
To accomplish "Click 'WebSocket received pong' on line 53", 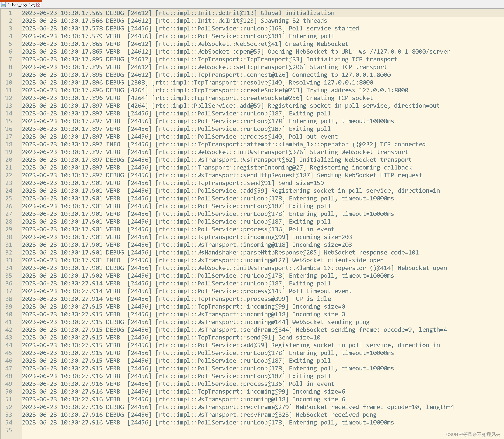I will [336, 415].
